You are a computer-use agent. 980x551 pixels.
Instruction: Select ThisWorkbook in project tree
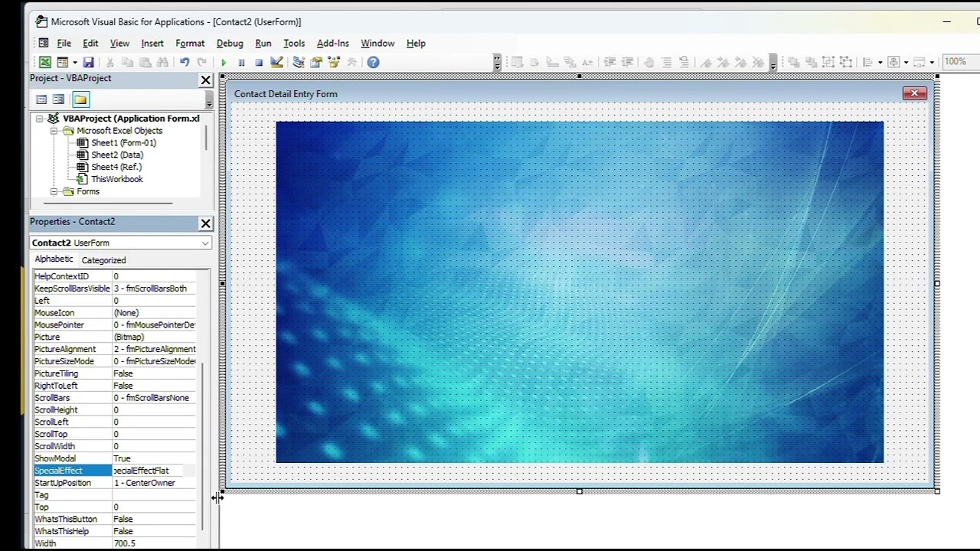click(117, 179)
